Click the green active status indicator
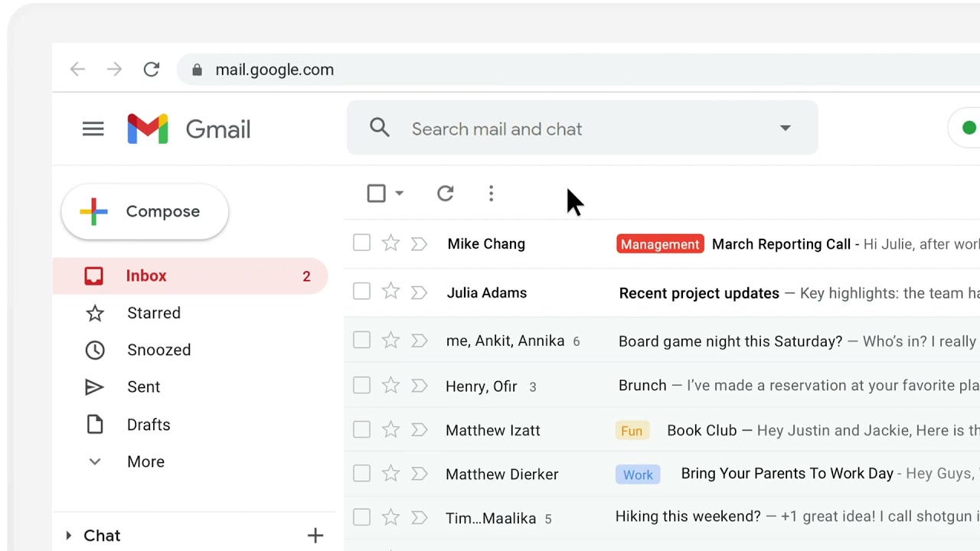The image size is (980, 551). click(969, 128)
